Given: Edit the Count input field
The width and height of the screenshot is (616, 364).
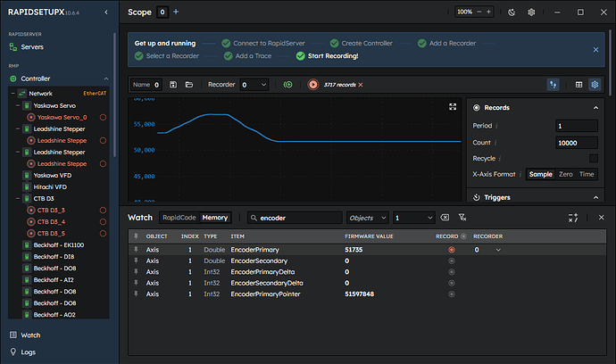Looking at the screenshot, I should [x=577, y=143].
